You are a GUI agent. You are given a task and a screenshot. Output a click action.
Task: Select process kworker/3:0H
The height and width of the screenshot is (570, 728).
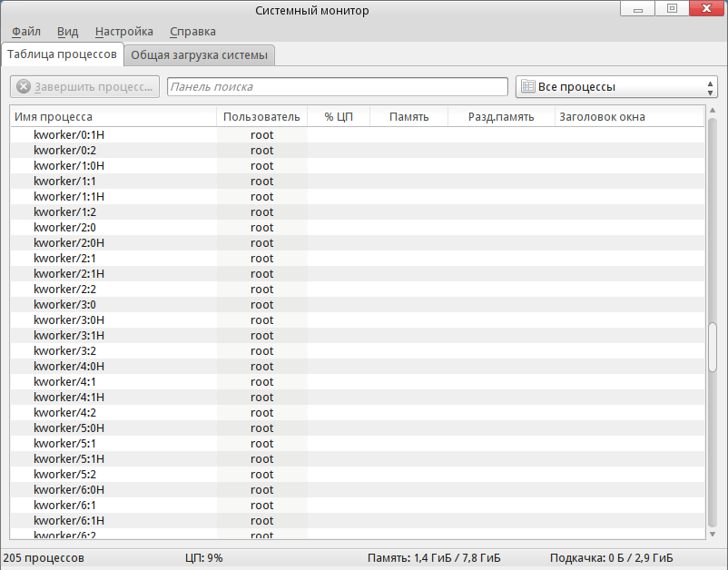point(358,320)
